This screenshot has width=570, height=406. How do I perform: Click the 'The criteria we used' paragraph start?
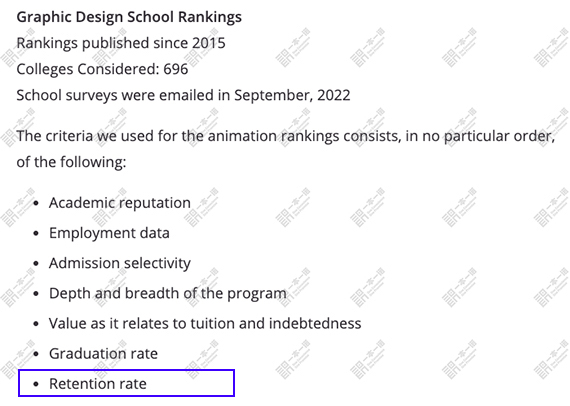[286, 136]
